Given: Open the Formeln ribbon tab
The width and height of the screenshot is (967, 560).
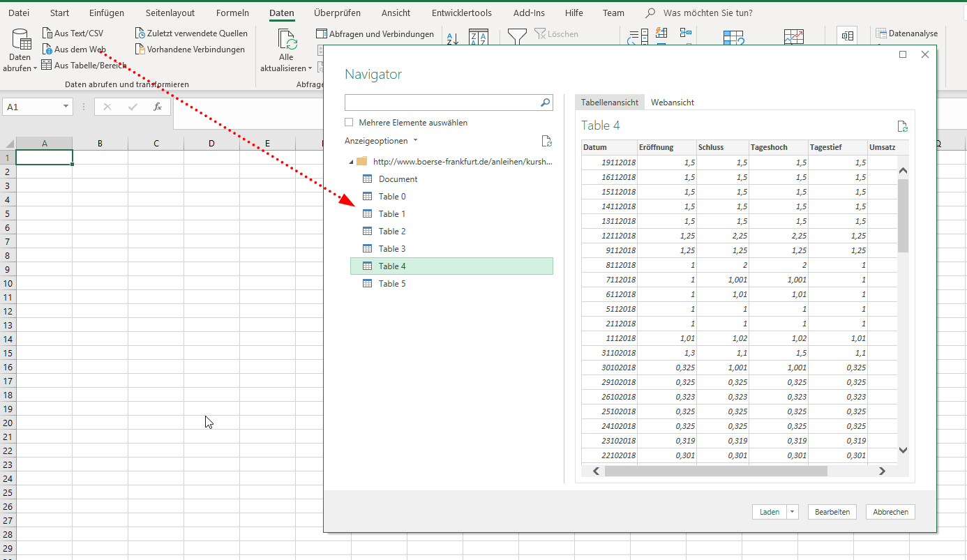Looking at the screenshot, I should 232,13.
